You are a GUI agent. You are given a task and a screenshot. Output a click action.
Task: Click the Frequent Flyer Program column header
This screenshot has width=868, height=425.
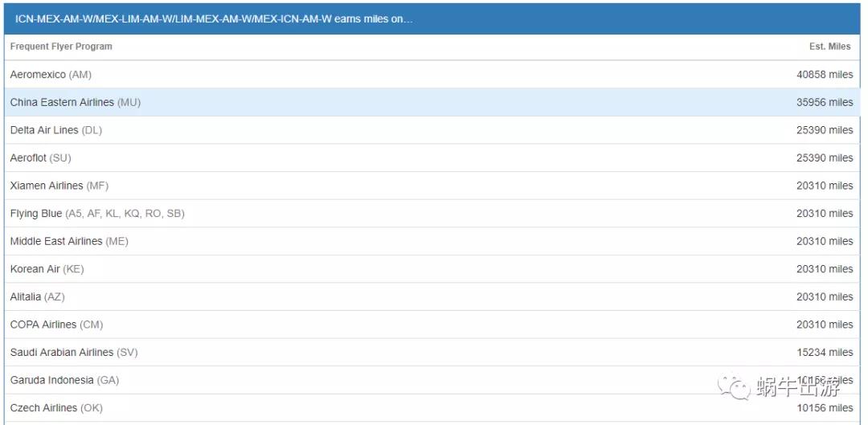point(61,47)
